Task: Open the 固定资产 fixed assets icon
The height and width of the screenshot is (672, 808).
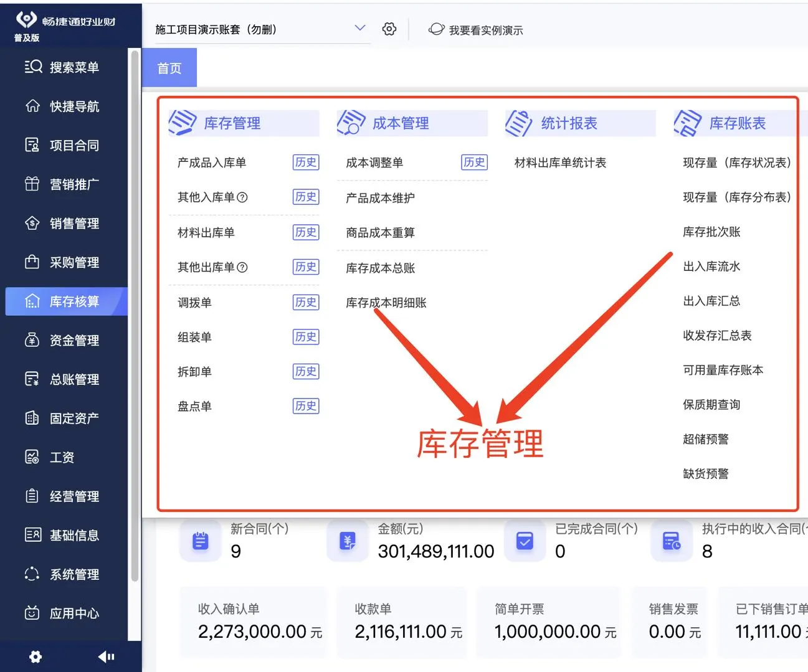Action: [x=33, y=418]
